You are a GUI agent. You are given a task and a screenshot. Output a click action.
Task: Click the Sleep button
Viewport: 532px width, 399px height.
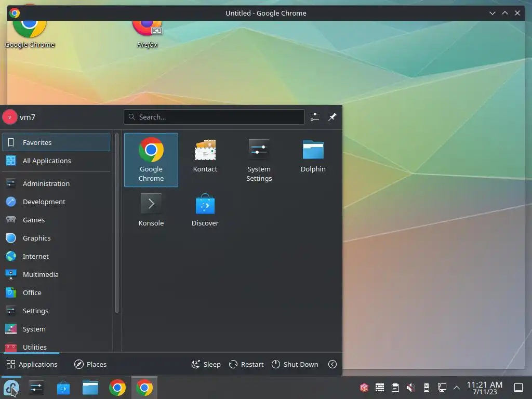pos(206,364)
